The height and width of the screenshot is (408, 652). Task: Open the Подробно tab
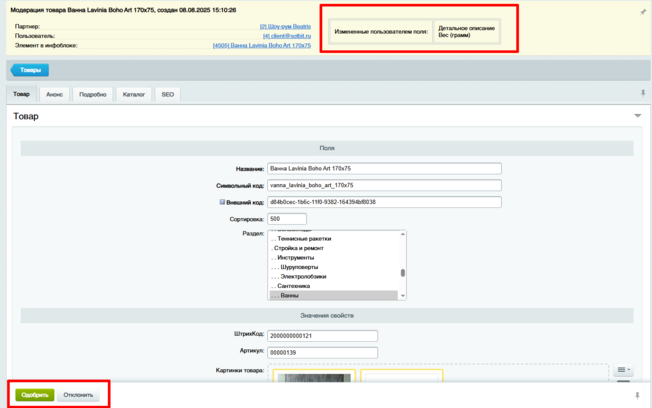[x=93, y=94]
